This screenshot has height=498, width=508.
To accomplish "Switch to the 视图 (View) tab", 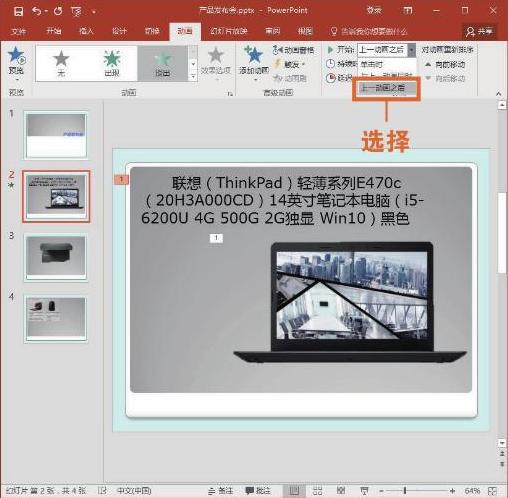I will click(x=305, y=31).
